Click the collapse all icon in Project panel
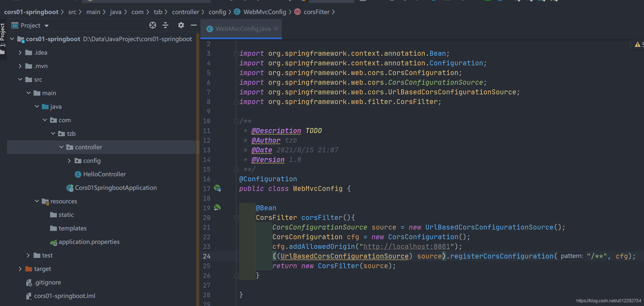The height and width of the screenshot is (306, 644). [165, 25]
